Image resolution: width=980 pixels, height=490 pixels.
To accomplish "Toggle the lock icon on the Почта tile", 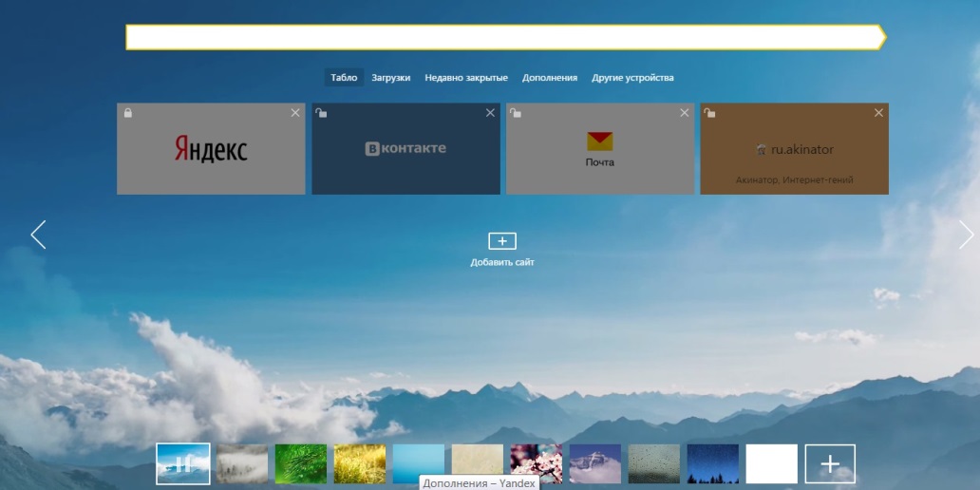I will (516, 113).
